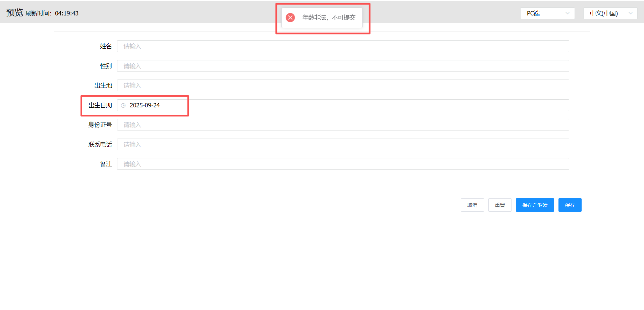Click the 保存并继续 button
The height and width of the screenshot is (310, 644).
pyautogui.click(x=535, y=205)
